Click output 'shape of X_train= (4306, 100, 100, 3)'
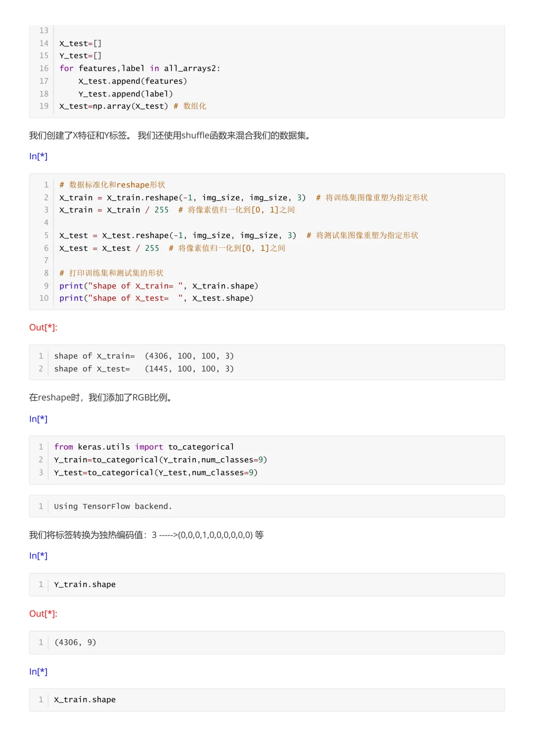Image resolution: width=534 pixels, height=756 pixels. pyautogui.click(x=144, y=356)
